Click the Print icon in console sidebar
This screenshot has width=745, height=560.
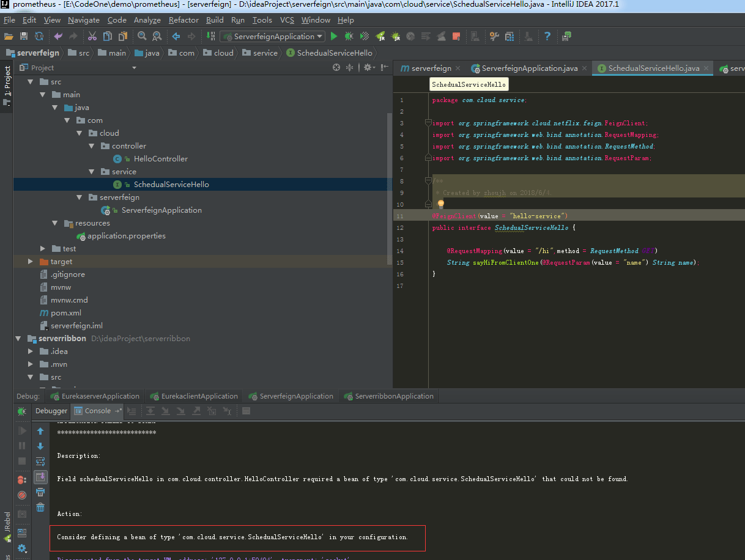point(40,492)
